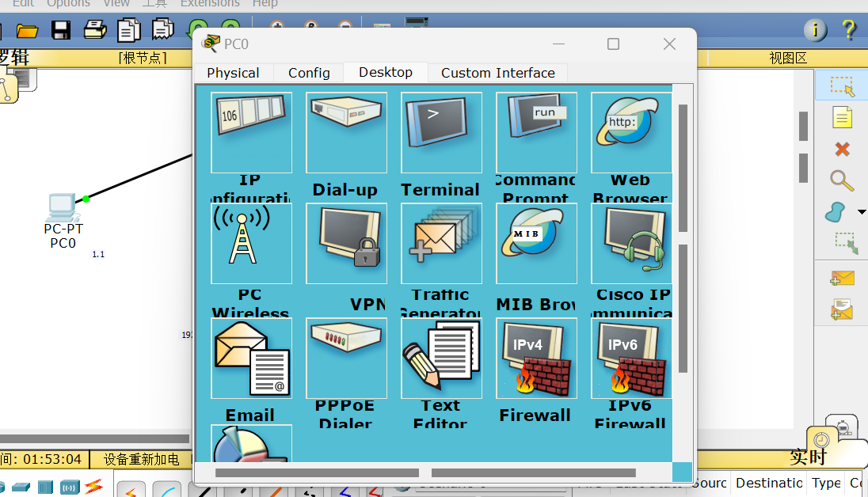Open the pie chart app icon

(x=251, y=443)
